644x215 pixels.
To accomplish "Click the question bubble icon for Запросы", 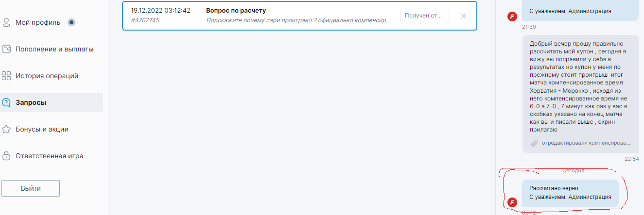I will [6, 102].
